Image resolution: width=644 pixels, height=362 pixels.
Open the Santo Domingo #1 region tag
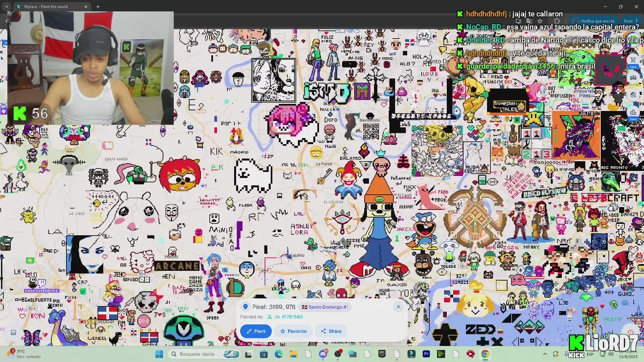coord(325,307)
